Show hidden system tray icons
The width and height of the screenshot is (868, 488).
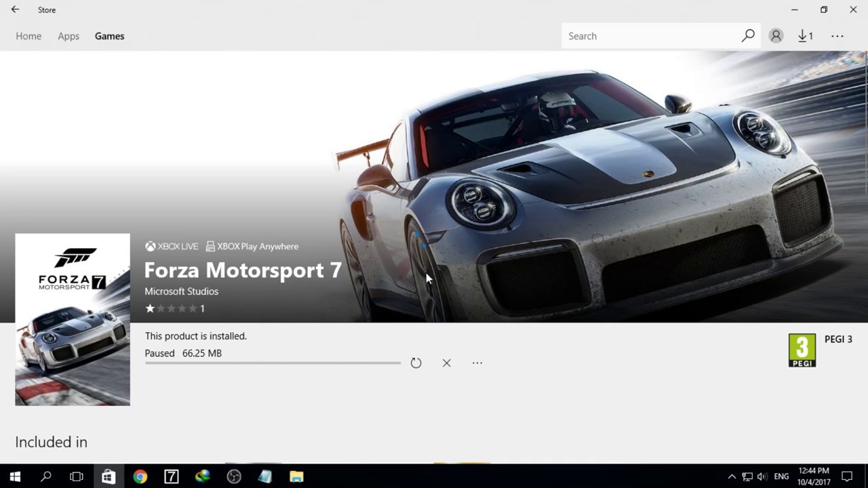coord(731,476)
